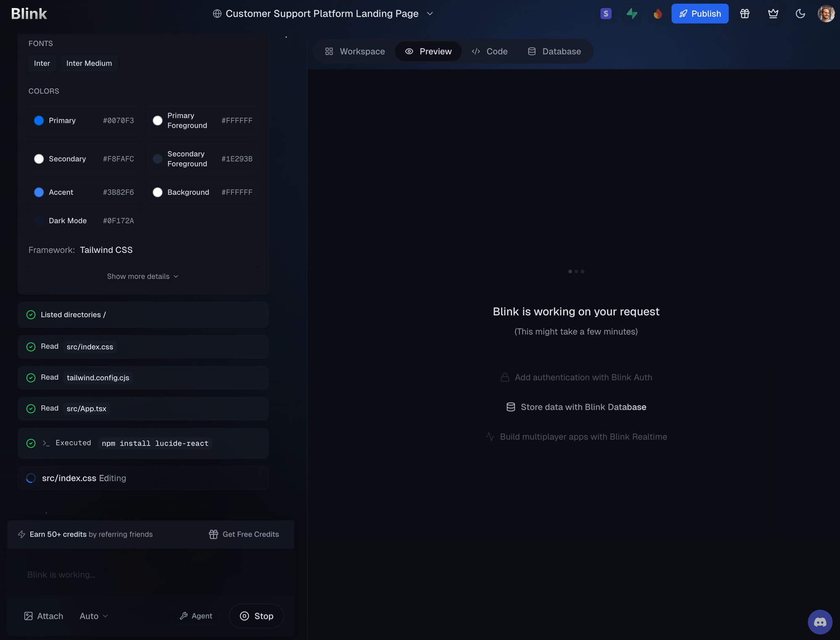Screen dimensions: 840x640
Task: Open the Discord chat bubble
Action: (820, 622)
